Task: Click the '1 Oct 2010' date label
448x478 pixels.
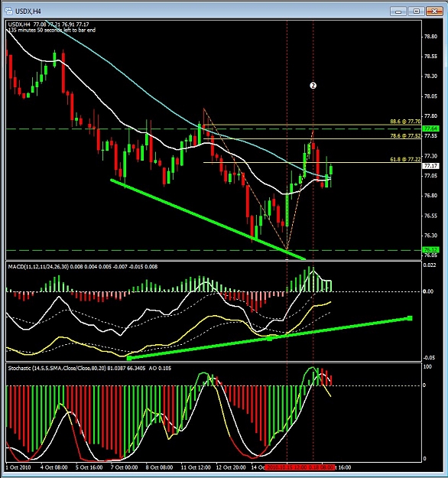Action: 18,467
